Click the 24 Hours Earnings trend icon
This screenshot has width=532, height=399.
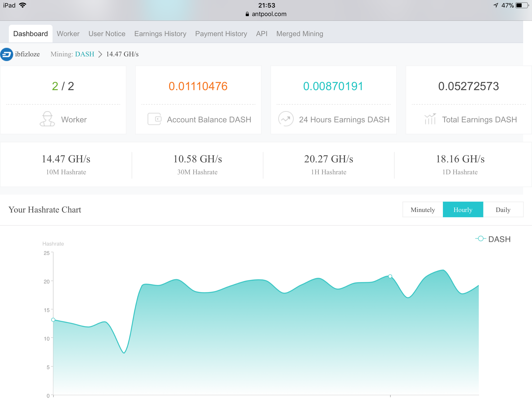[286, 119]
